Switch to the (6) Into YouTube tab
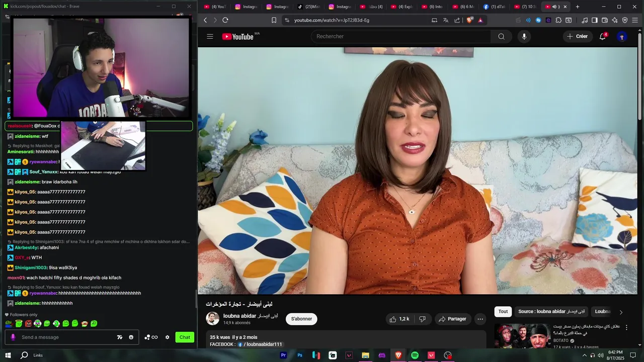 (432, 7)
